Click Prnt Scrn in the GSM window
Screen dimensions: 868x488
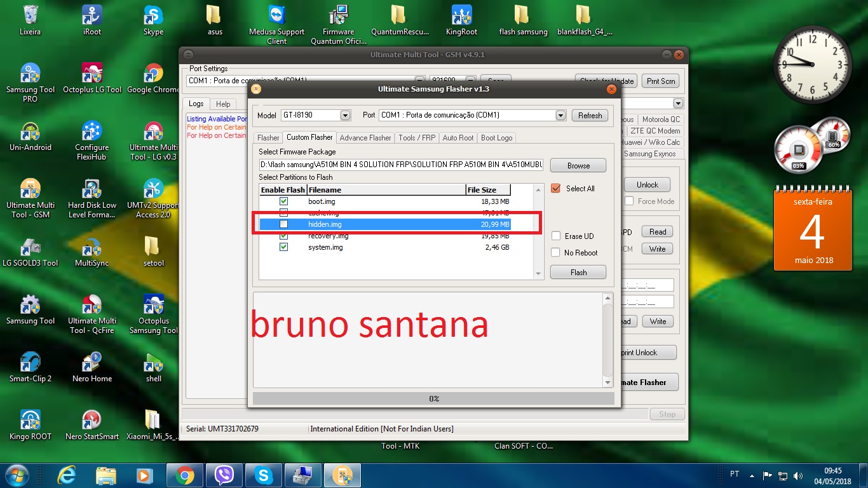[x=661, y=81]
